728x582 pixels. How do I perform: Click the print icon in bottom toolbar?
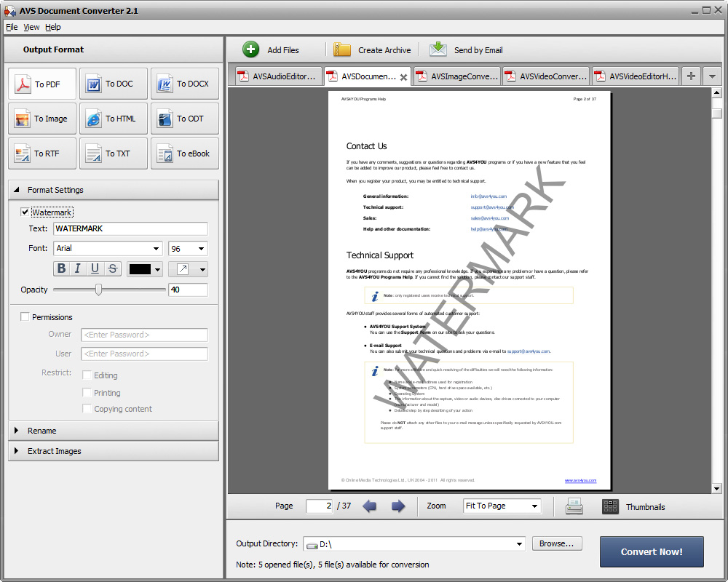(x=574, y=506)
